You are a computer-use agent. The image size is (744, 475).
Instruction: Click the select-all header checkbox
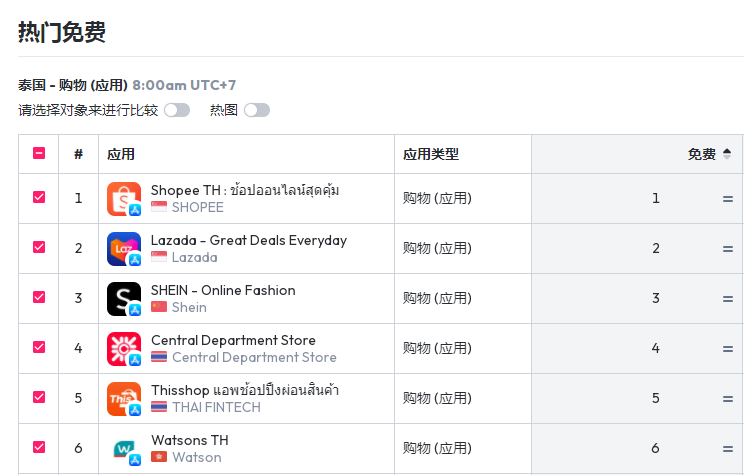point(39,153)
